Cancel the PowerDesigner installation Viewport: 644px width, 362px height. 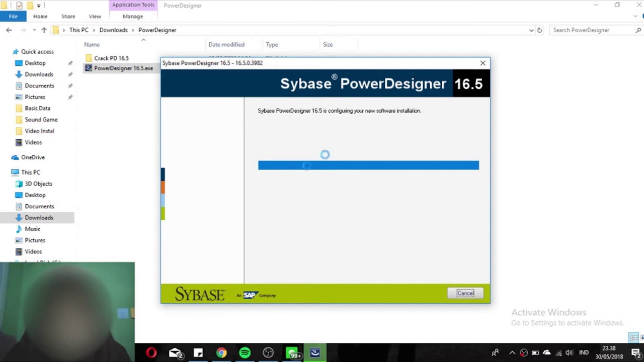[465, 293]
